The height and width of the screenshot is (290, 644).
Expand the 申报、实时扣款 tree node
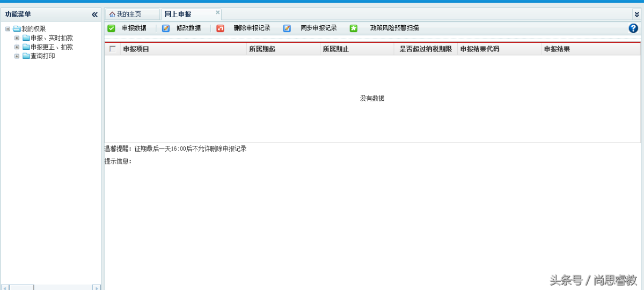[x=17, y=38]
